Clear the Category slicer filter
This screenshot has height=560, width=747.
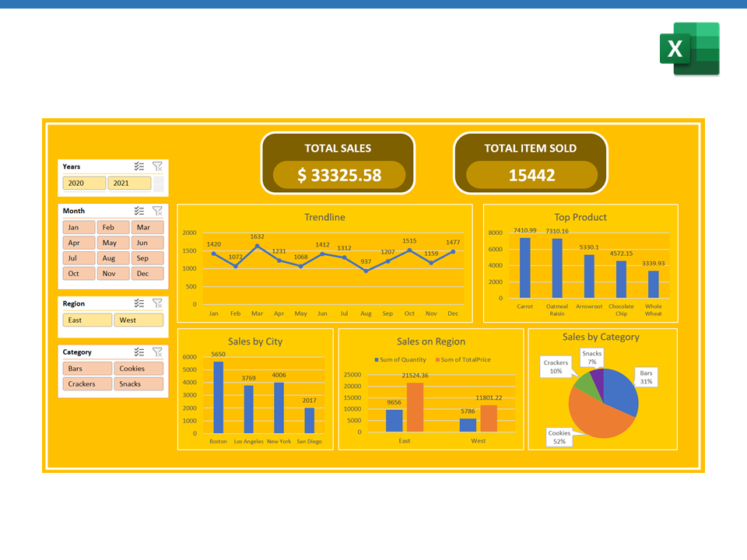pyautogui.click(x=157, y=352)
